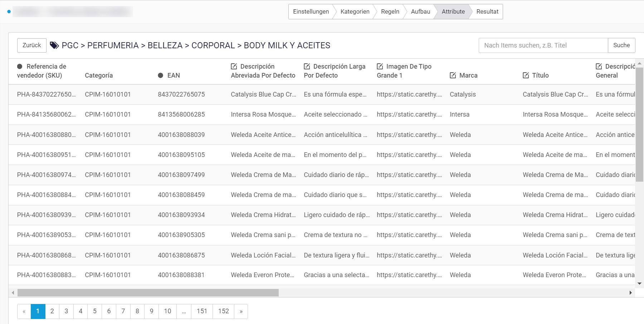This screenshot has width=644, height=324.
Task: Click EAN cell 4001638088459
Action: pos(181,195)
